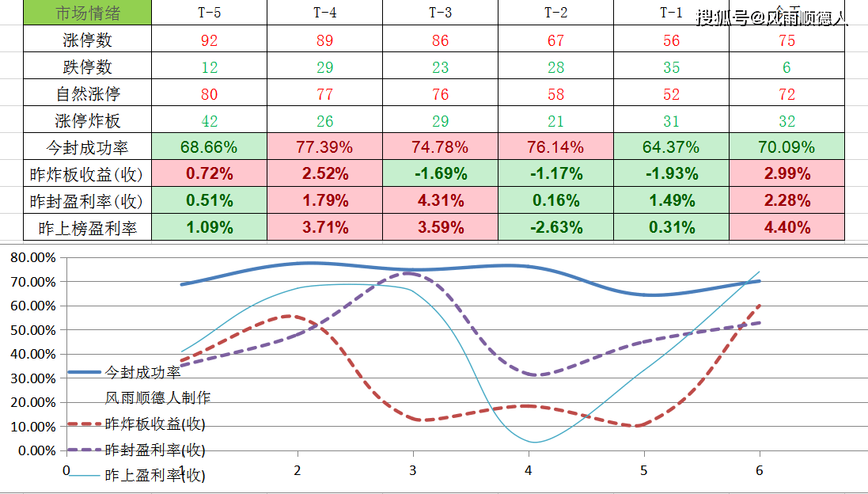The image size is (868, 494).
Task: Select the 昨封盈利率(收) legend entry text in chart
Action: [x=155, y=450]
